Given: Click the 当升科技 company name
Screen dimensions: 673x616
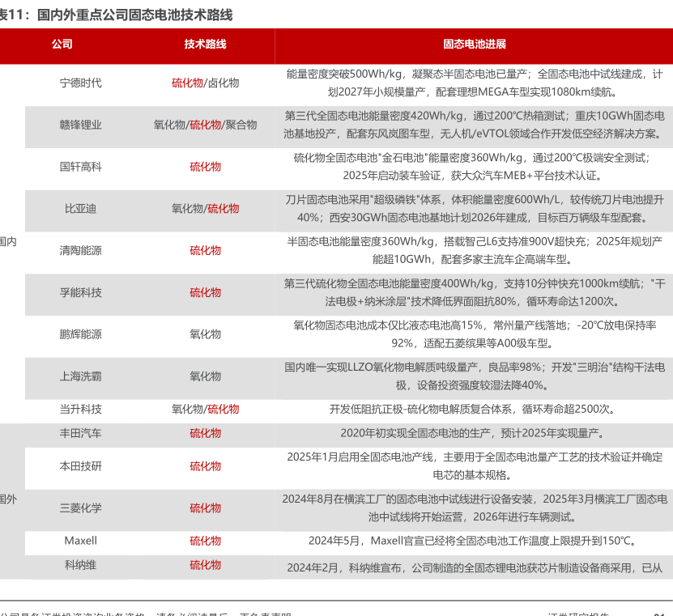Looking at the screenshot, I should point(80,410).
